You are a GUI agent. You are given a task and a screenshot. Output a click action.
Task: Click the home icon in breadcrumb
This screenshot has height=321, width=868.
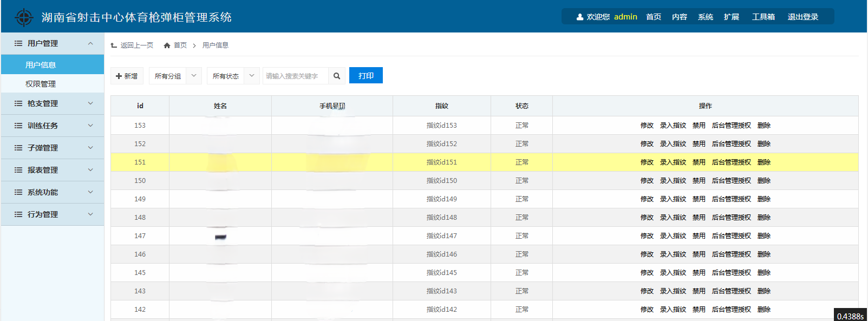[x=167, y=45]
